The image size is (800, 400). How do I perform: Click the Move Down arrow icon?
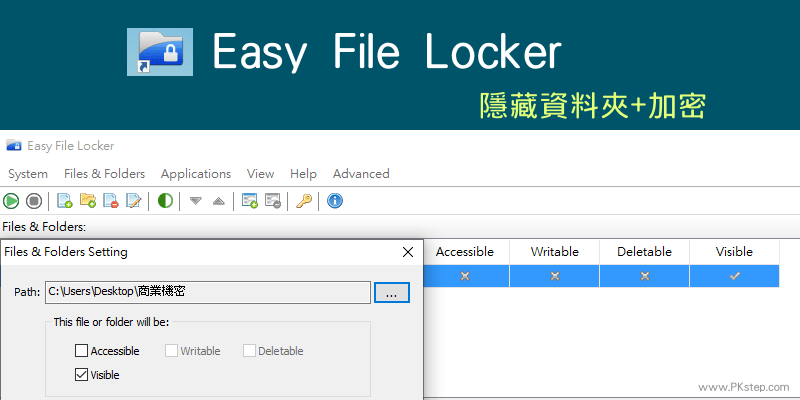[x=195, y=201]
